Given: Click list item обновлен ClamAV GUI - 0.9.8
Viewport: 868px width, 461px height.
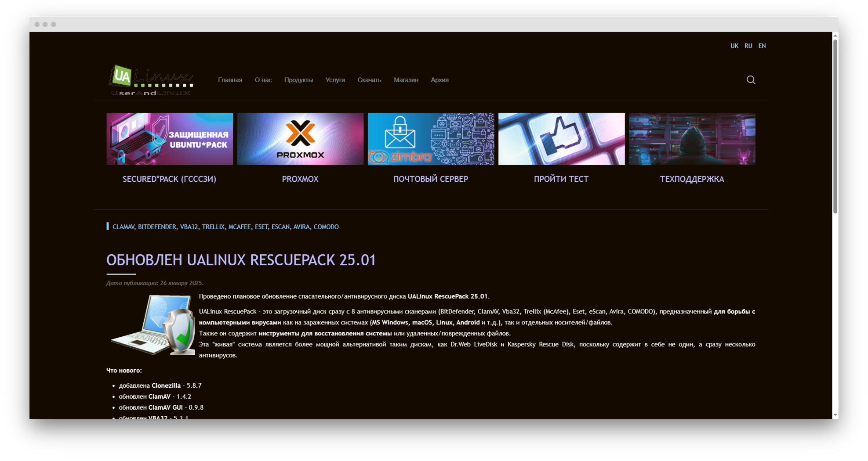Looking at the screenshot, I should click(161, 407).
